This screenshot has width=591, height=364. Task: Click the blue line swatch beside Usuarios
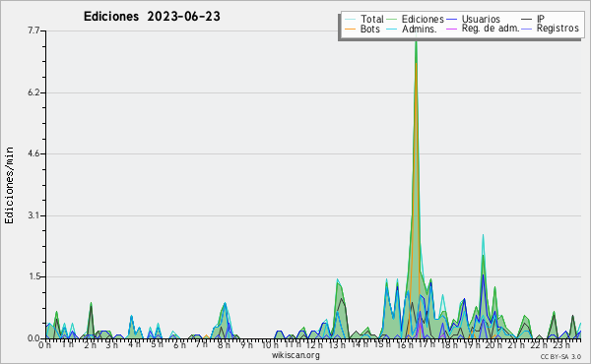coord(451,20)
